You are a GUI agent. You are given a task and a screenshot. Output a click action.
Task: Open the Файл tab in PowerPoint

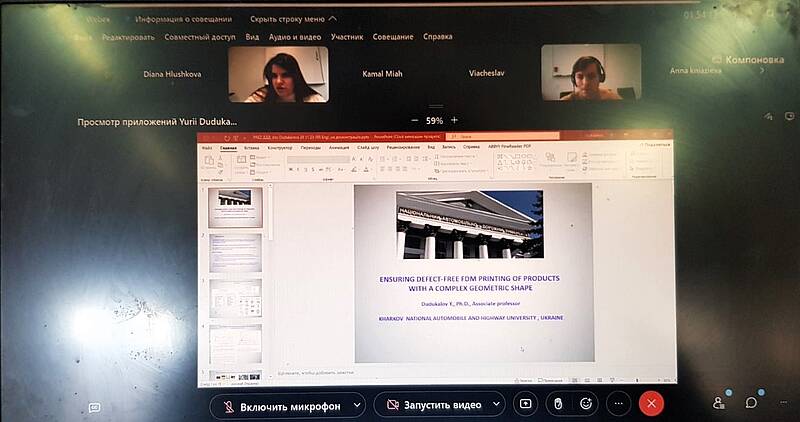tap(207, 147)
